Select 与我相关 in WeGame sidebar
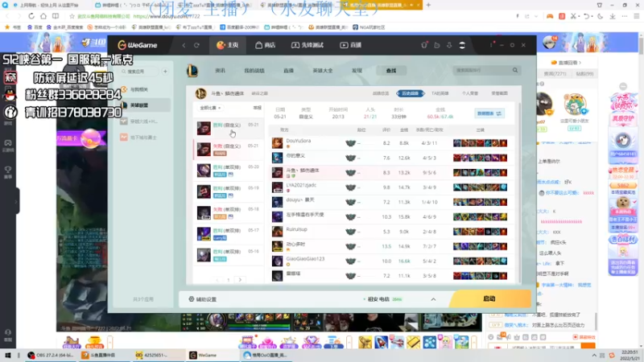 click(139, 89)
